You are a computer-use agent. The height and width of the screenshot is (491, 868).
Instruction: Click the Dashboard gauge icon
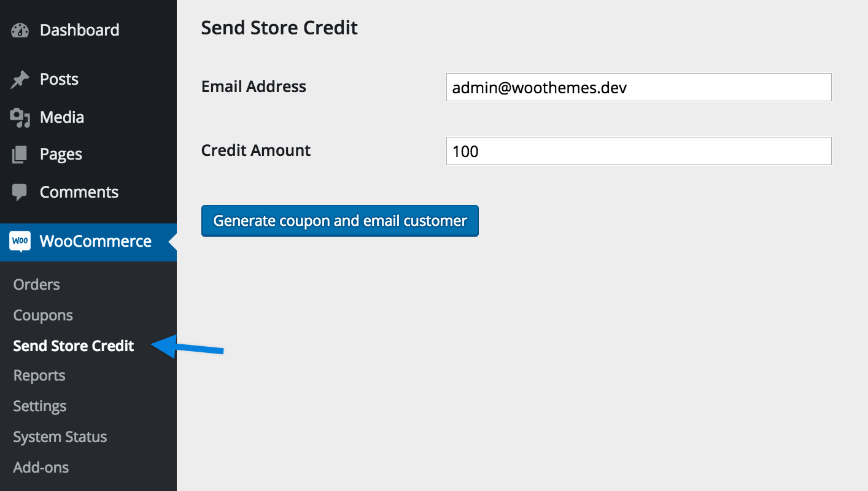tap(20, 30)
